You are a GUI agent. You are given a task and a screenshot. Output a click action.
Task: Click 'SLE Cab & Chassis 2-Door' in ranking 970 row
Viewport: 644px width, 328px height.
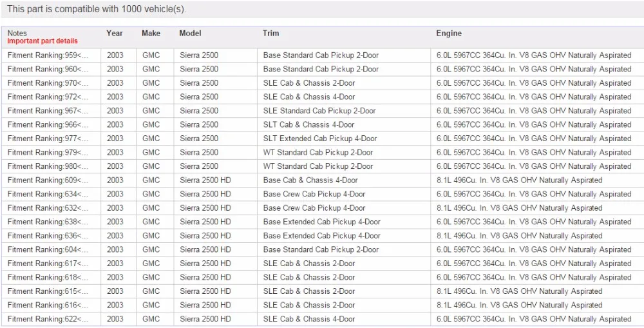344,83
